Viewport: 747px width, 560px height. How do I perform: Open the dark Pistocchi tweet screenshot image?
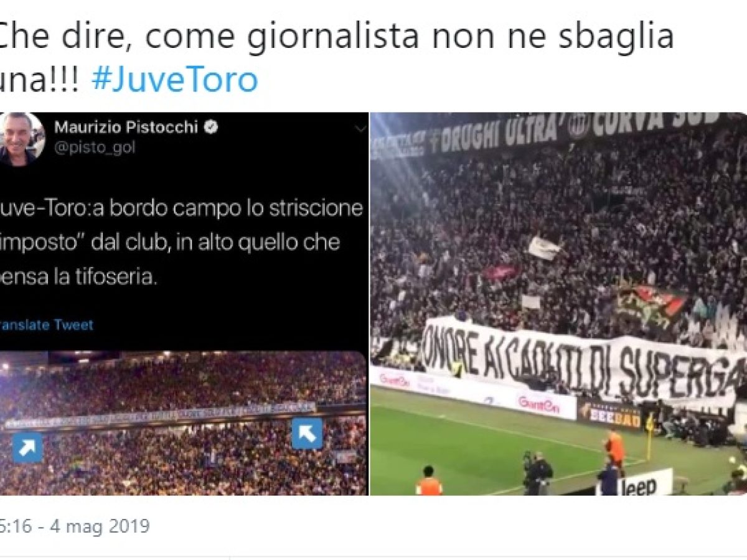tap(184, 304)
